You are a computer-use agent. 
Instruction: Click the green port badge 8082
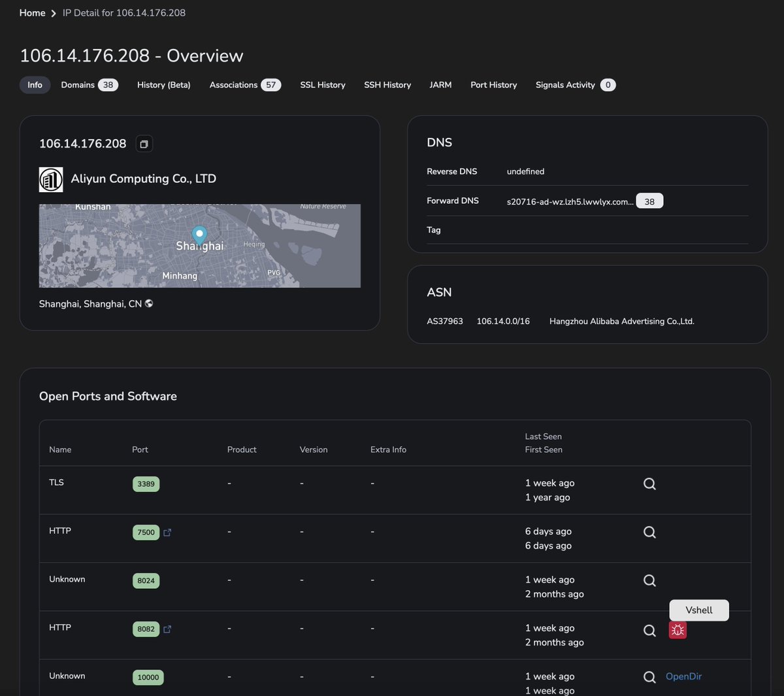click(146, 629)
